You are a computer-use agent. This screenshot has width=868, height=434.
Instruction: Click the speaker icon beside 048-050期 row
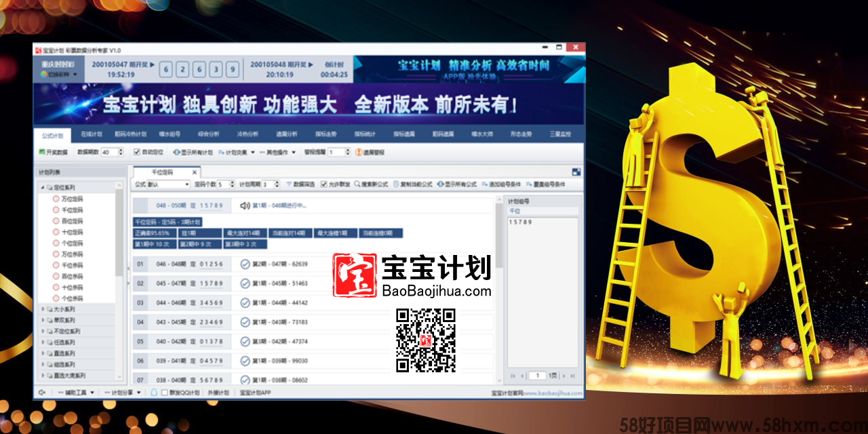245,205
